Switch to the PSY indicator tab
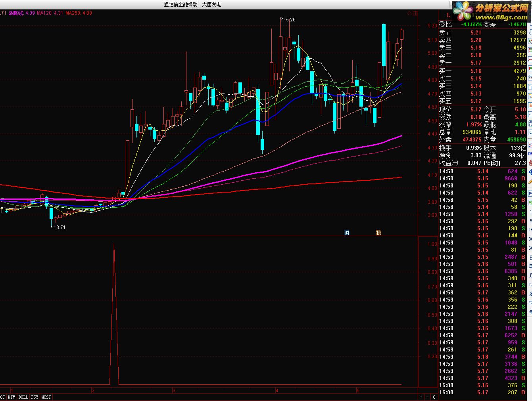This screenshot has height=401, width=532. (x=35, y=397)
